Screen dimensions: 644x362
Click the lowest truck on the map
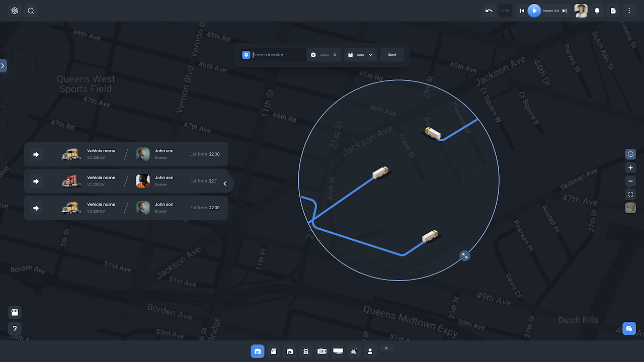(x=431, y=236)
